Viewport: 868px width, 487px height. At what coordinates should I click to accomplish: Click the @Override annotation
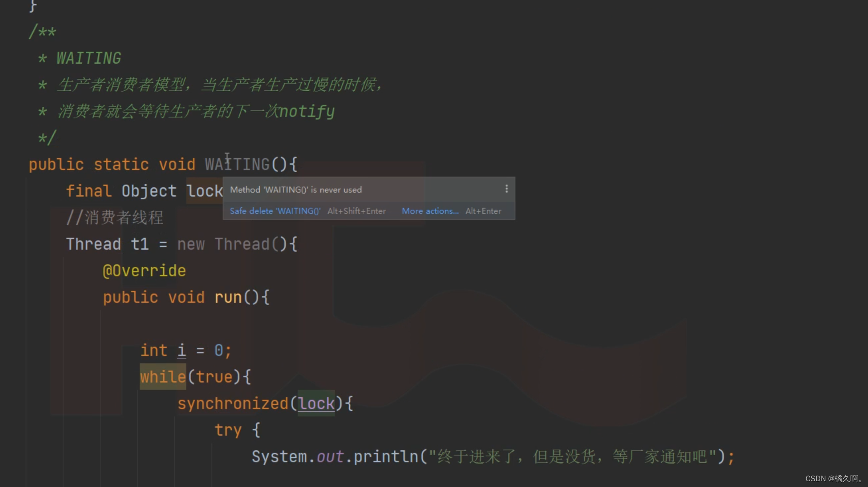(144, 271)
